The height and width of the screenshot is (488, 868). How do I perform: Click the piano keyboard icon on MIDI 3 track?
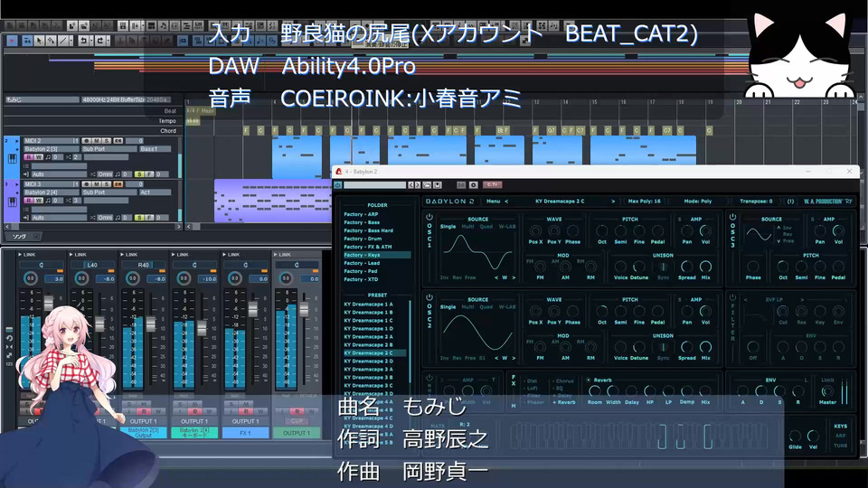click(12, 202)
